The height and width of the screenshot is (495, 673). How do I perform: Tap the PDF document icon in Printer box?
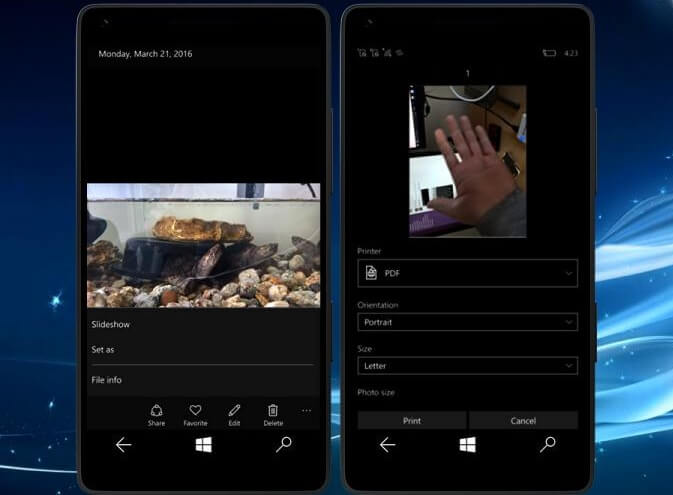coord(371,273)
